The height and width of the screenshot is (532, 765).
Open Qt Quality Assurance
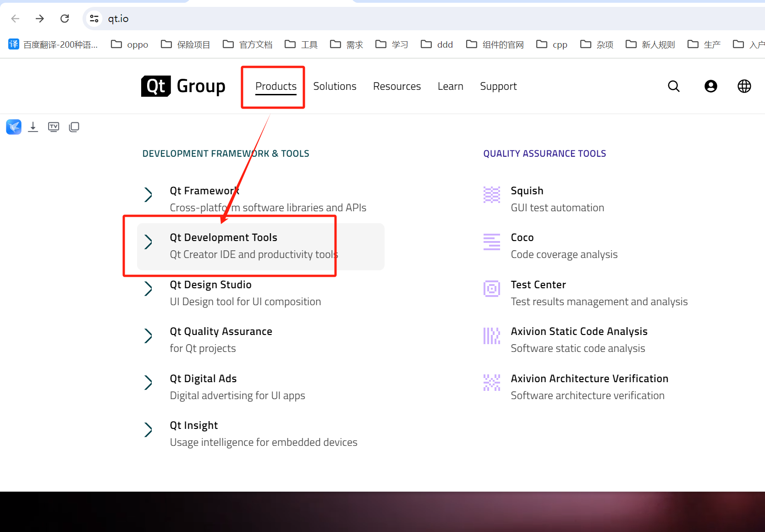[x=221, y=331]
